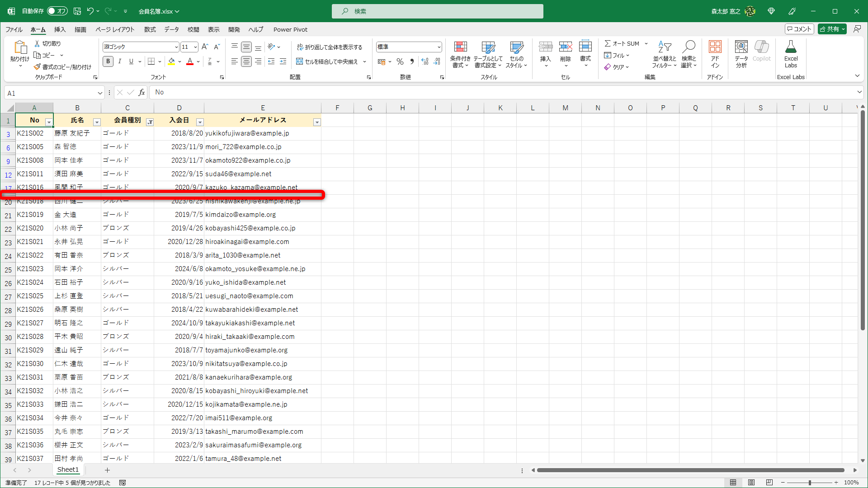Expand the font name combo box
Screen dimensions: 868x488
click(176, 47)
